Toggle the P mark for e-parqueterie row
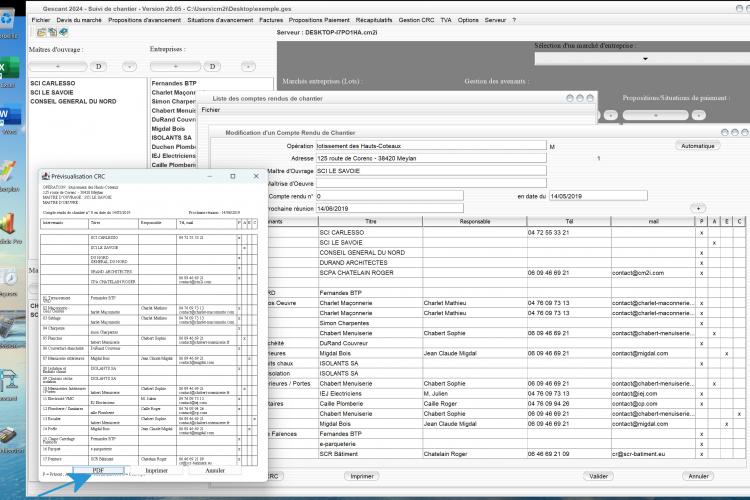The image size is (750, 500). point(702,444)
